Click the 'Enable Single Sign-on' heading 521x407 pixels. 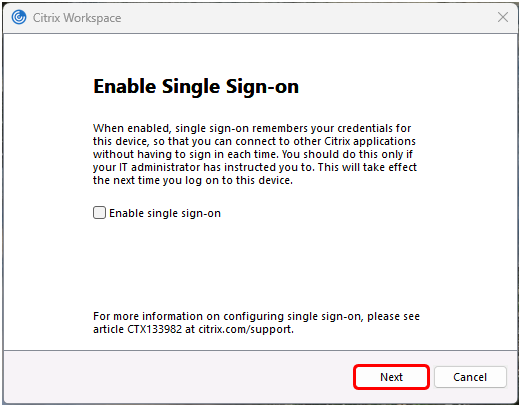click(x=196, y=87)
